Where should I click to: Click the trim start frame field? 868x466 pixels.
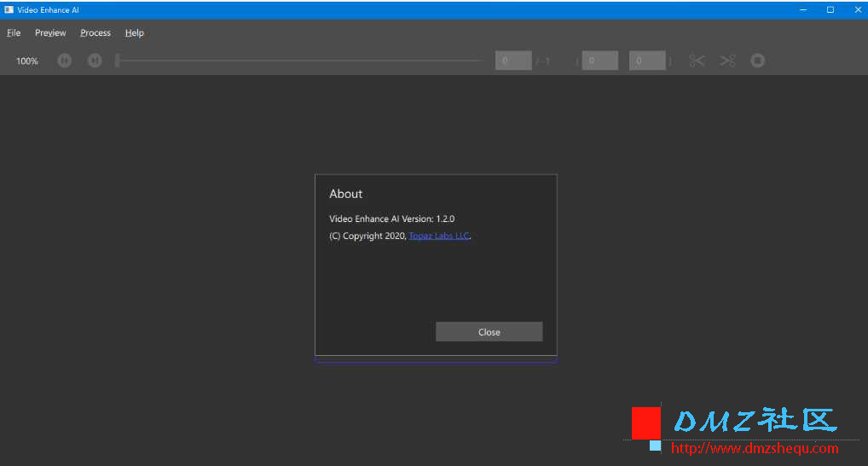pos(600,61)
